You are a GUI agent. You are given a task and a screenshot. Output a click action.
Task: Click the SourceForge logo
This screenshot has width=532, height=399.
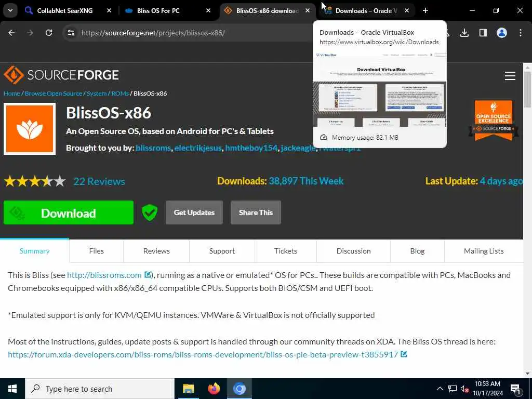tap(61, 75)
